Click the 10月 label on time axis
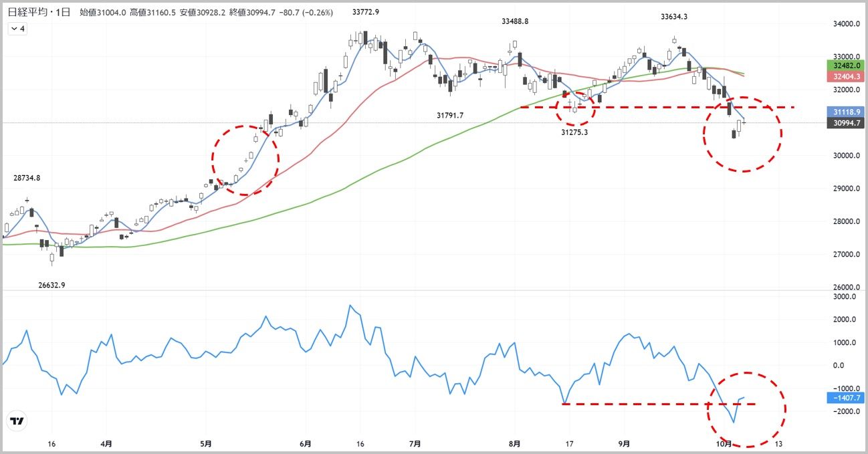 pos(726,443)
